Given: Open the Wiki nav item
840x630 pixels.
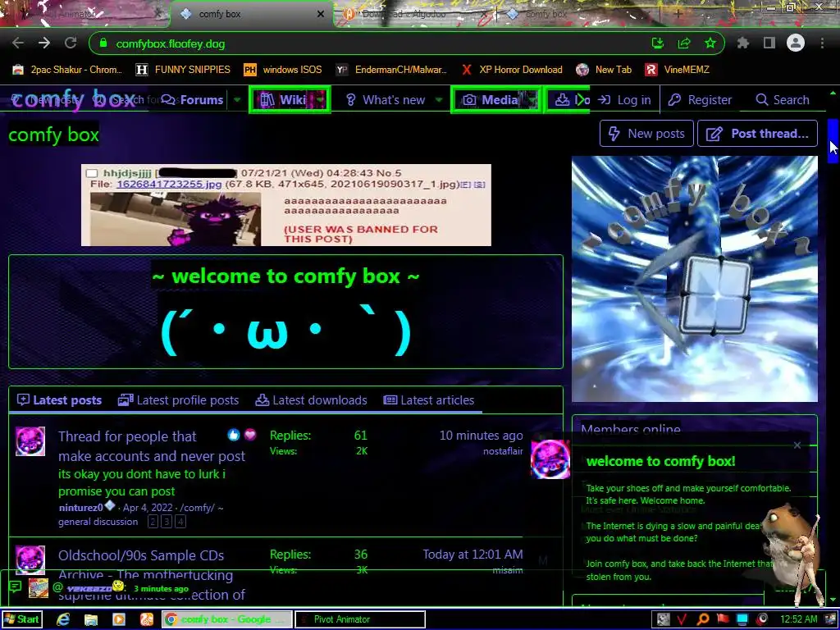Looking at the screenshot, I should pos(283,99).
